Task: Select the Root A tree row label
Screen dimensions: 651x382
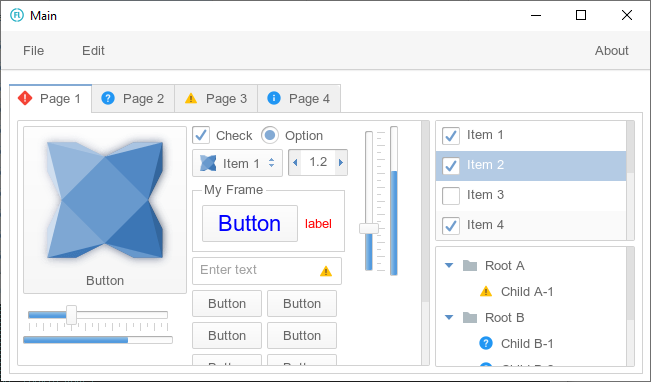Action: [504, 265]
